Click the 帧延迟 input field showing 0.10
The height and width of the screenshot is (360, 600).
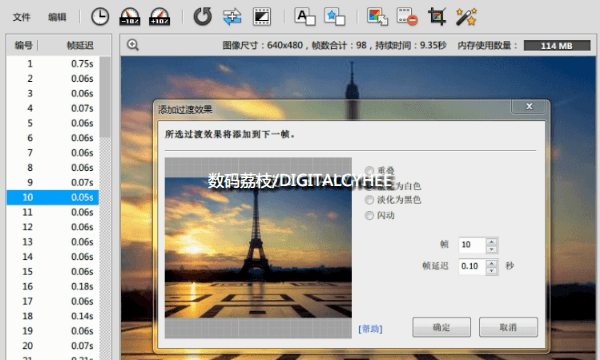coord(473,266)
